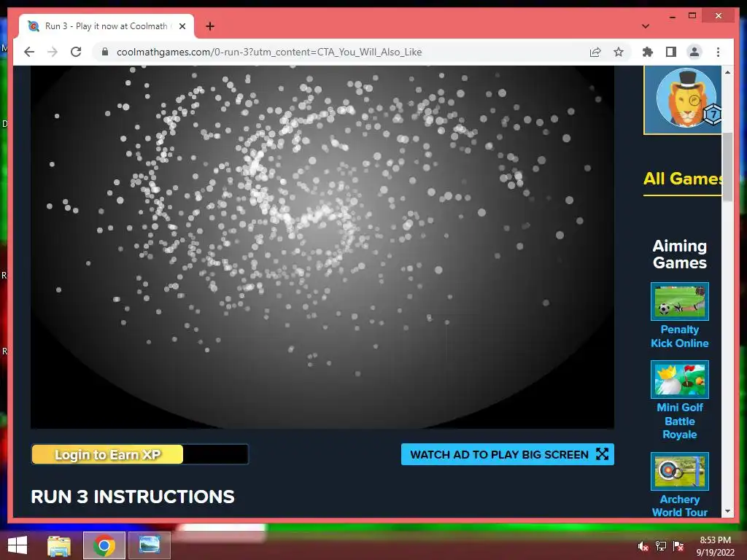
Task: Click the Mini Golf Battle Royale text link
Action: click(679, 421)
